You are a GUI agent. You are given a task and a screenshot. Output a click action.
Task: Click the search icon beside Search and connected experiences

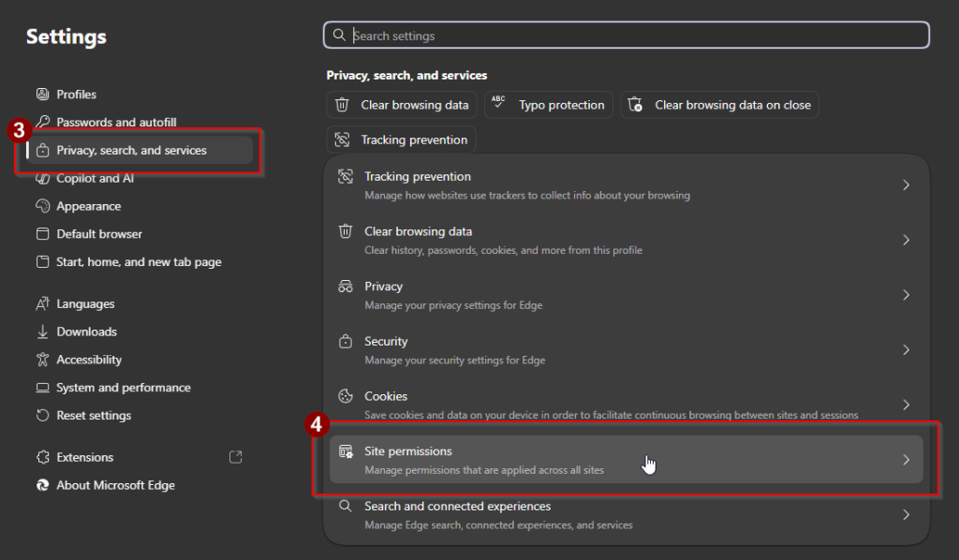346,507
